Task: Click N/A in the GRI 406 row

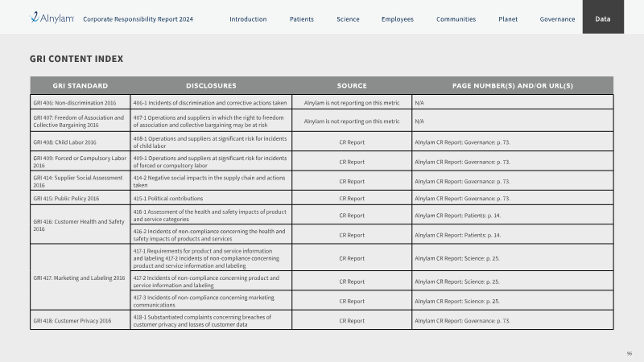Action: [419, 103]
